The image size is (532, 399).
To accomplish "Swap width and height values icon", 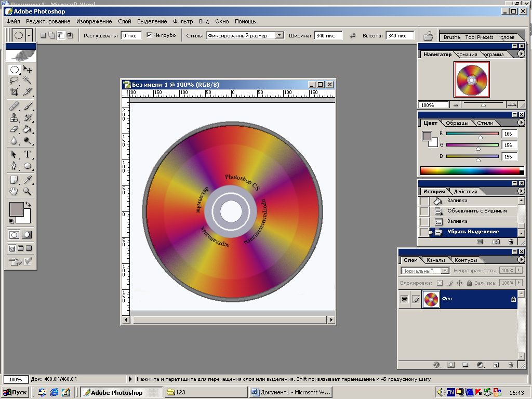I will tap(353, 35).
